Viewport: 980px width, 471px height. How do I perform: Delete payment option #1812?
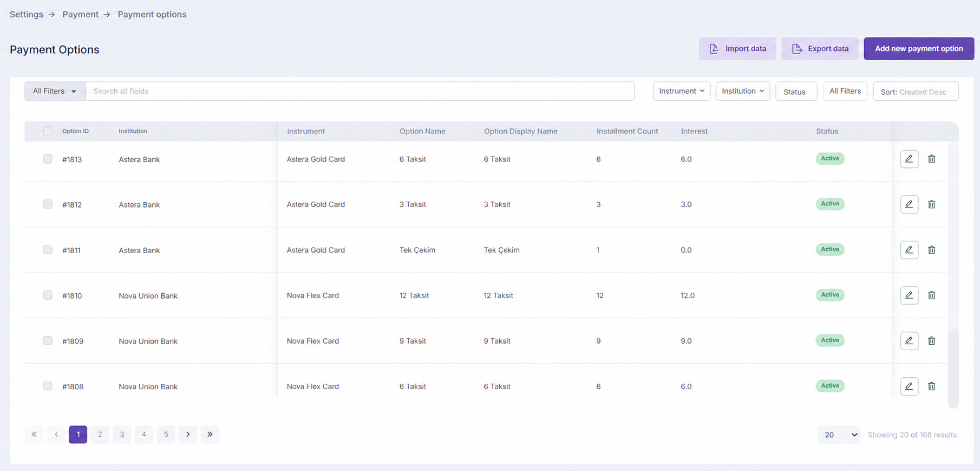[x=931, y=204]
